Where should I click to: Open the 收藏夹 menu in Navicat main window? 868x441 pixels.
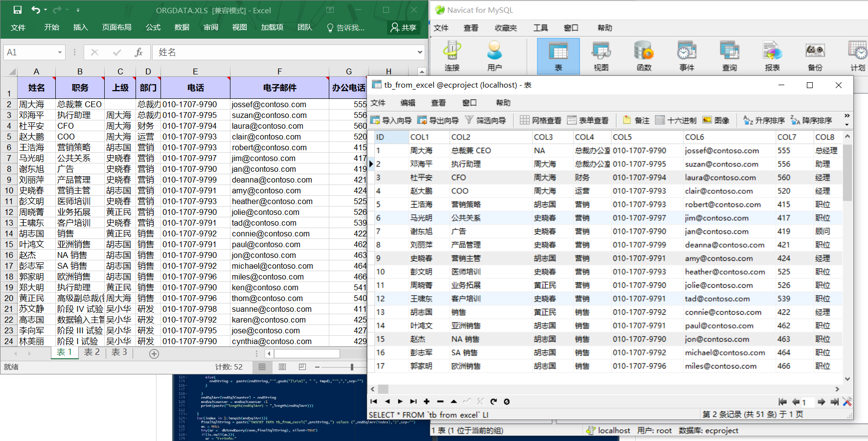[505, 28]
